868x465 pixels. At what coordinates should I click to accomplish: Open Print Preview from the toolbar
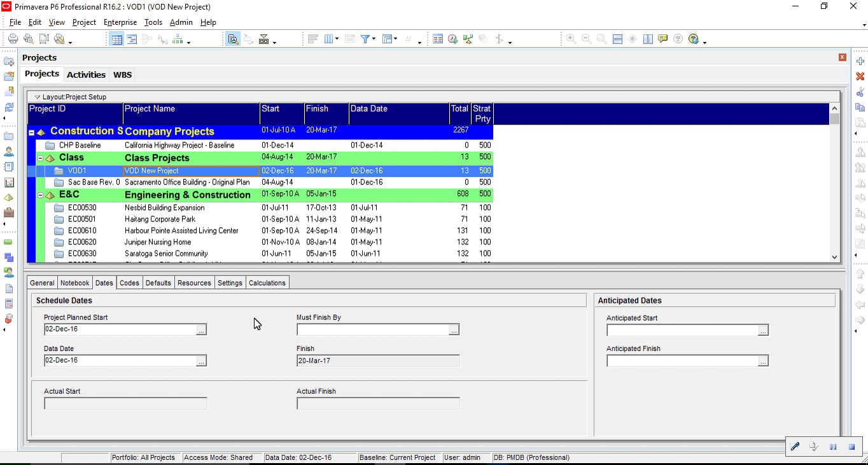[28, 39]
